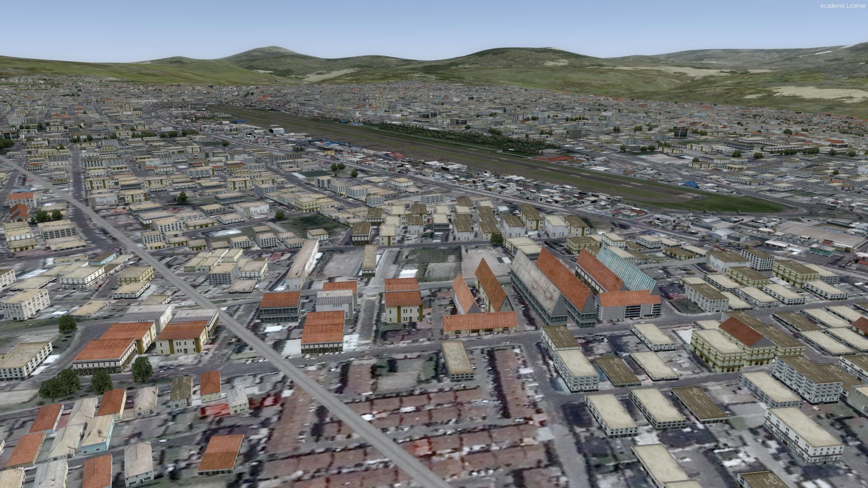Click the long low orange-roofed building
Image resolution: width=868 pixels, height=488 pixels.
point(479,322)
